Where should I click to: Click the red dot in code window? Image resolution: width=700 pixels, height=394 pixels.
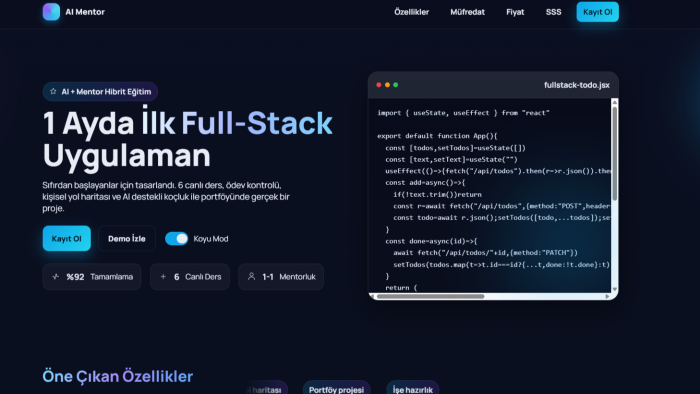tap(379, 85)
